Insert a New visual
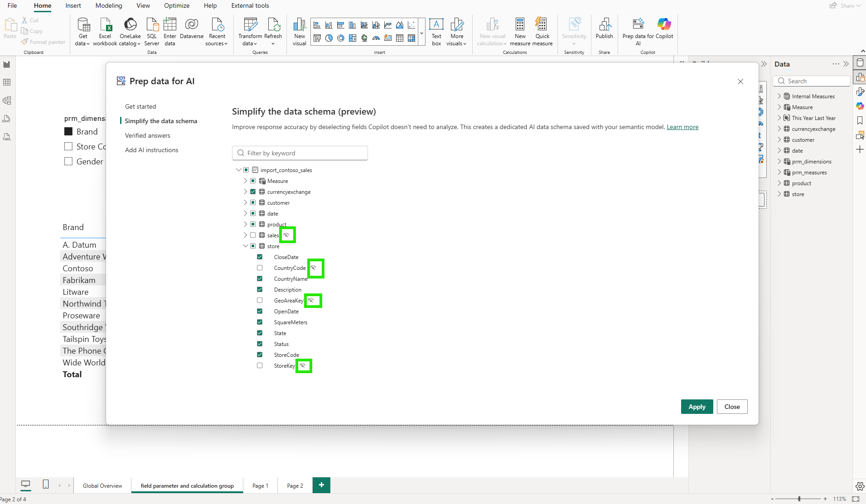866x504 pixels. point(300,32)
